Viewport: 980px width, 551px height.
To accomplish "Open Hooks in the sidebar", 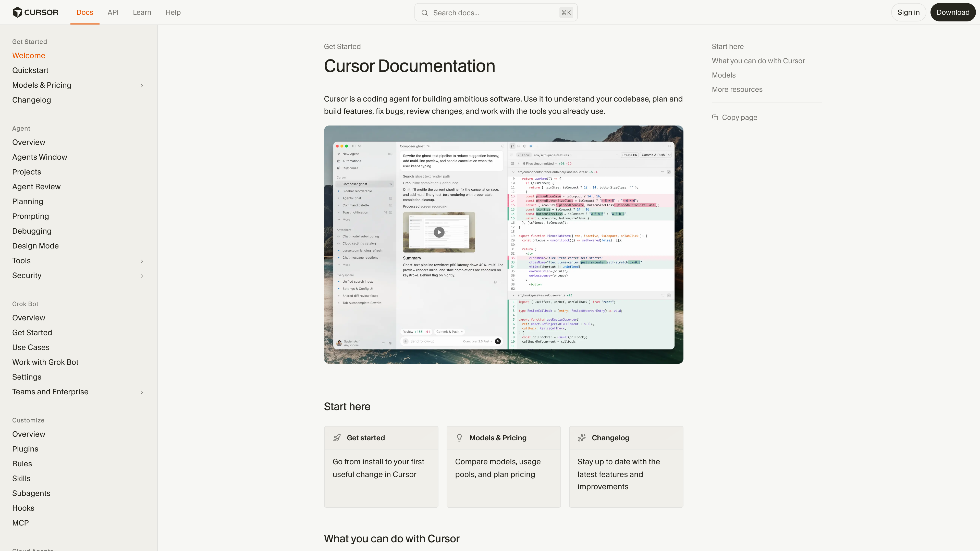I will click(x=23, y=508).
